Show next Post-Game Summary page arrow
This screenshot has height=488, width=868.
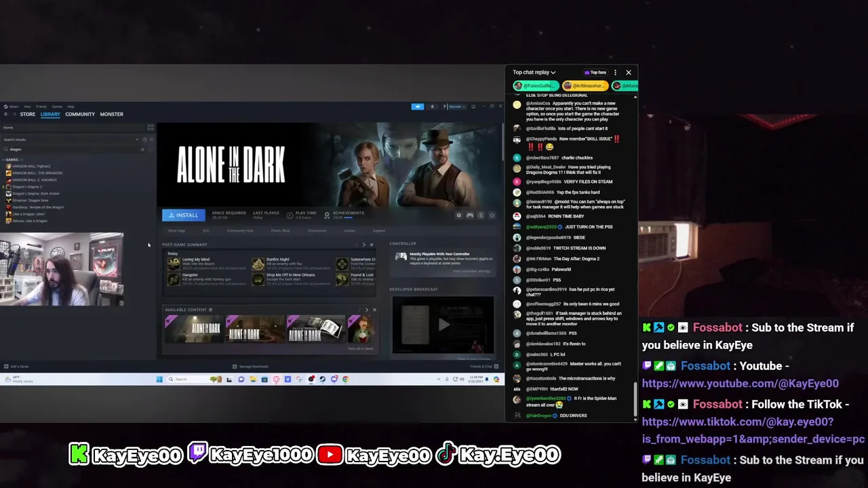pyautogui.click(x=363, y=245)
